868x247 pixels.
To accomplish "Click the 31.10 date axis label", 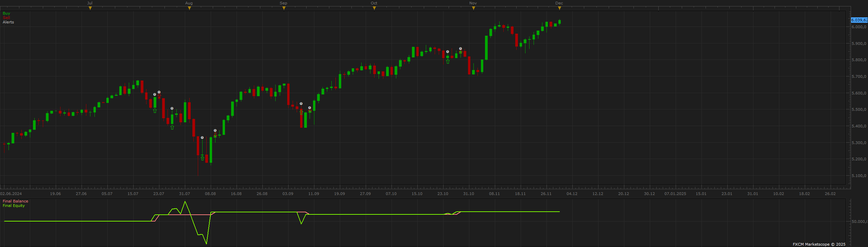I will coord(469,194).
